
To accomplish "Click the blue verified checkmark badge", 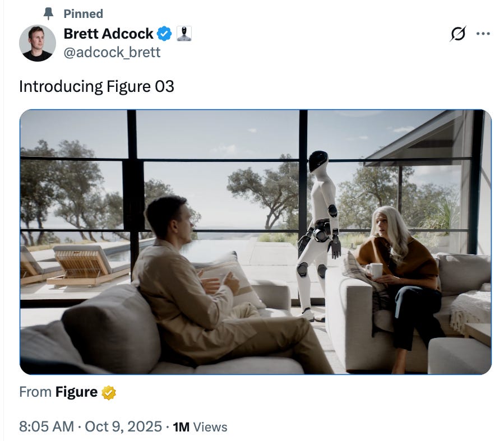I will point(164,34).
